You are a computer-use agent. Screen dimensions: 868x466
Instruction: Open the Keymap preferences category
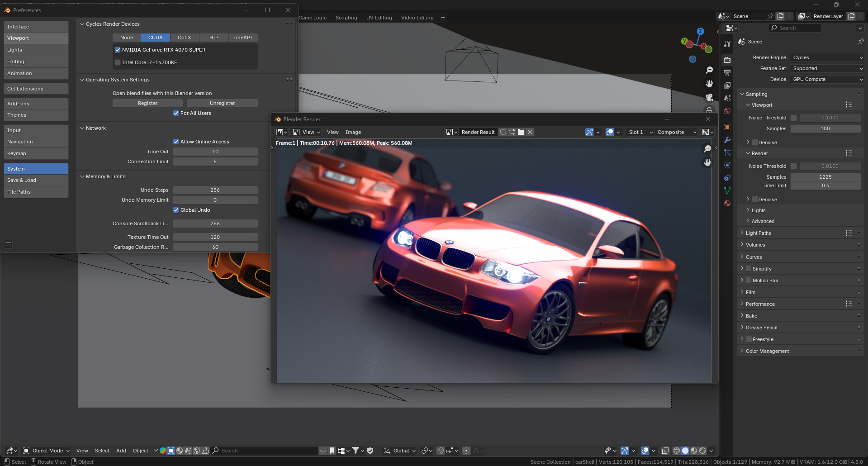36,153
